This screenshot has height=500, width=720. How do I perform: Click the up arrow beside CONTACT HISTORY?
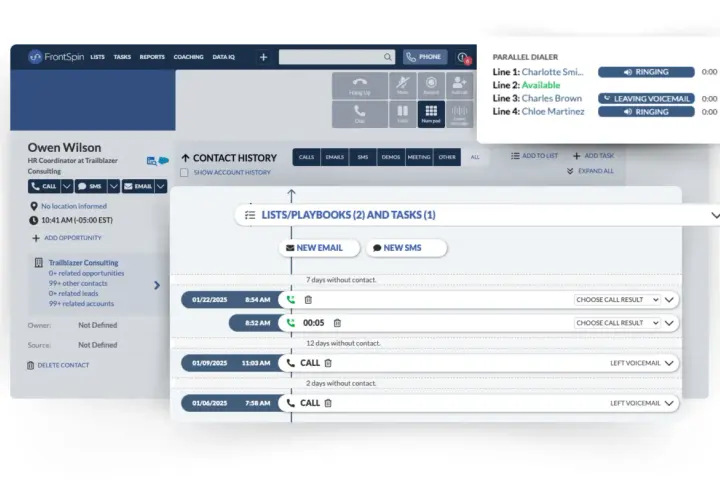(x=185, y=158)
